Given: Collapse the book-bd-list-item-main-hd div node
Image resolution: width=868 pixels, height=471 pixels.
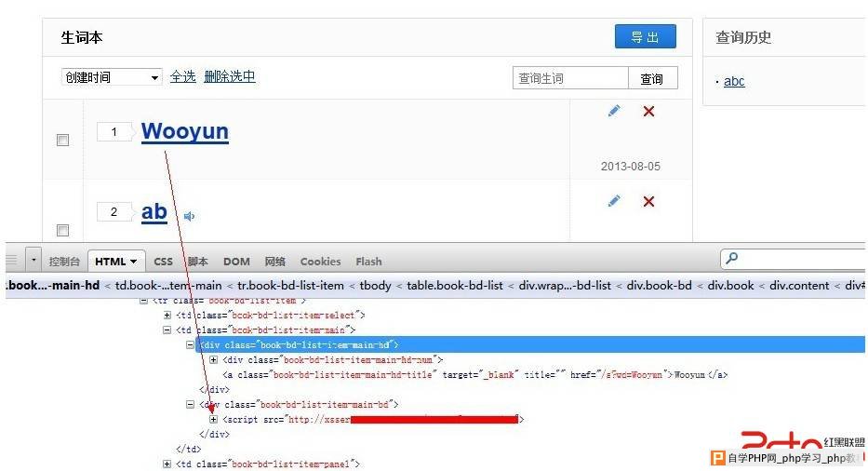Looking at the screenshot, I should pos(190,344).
